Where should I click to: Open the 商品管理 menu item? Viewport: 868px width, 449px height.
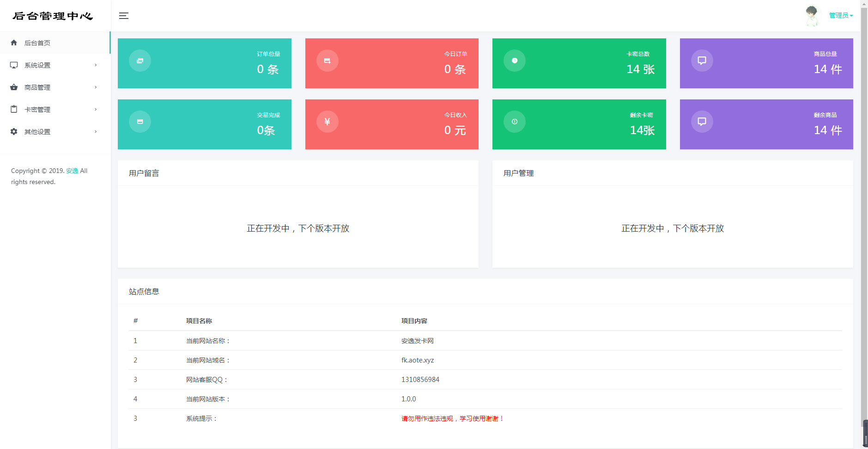pyautogui.click(x=55, y=87)
